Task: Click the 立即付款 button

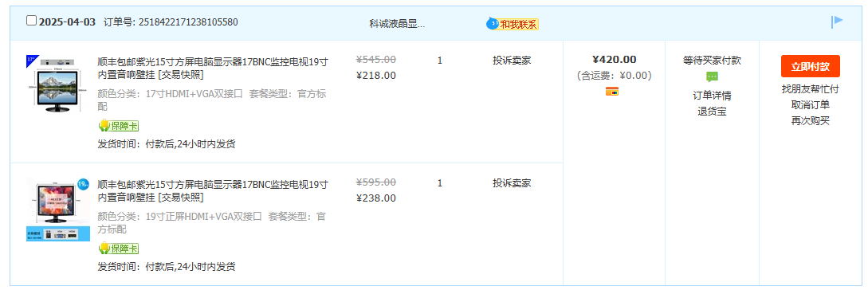Action: [811, 66]
